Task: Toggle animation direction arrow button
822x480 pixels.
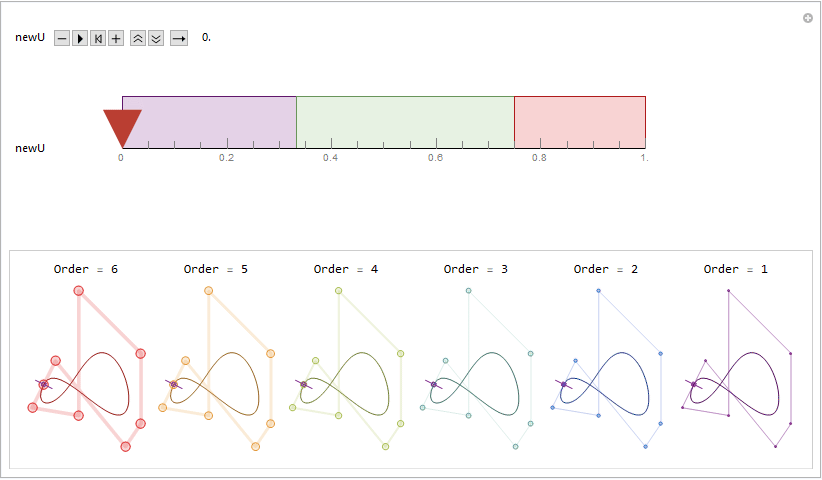Action: coord(179,38)
